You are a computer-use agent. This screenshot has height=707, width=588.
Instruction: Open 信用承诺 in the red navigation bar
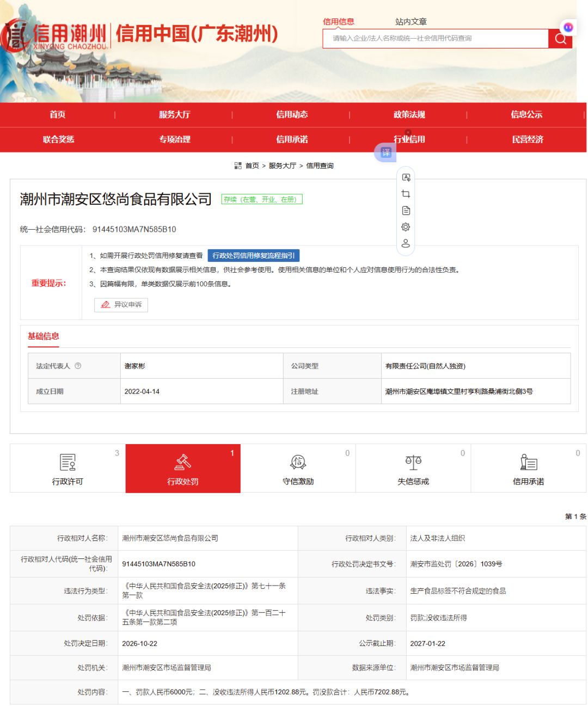tap(292, 139)
